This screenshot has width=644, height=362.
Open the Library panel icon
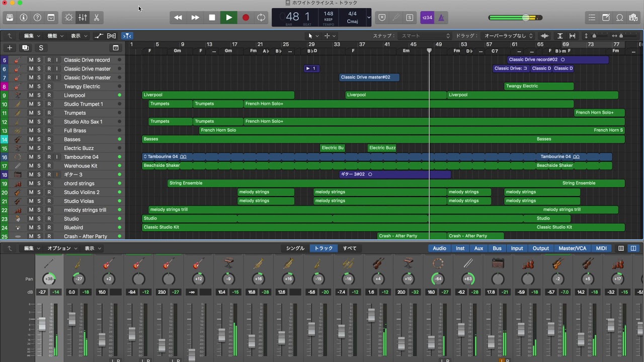point(10,18)
